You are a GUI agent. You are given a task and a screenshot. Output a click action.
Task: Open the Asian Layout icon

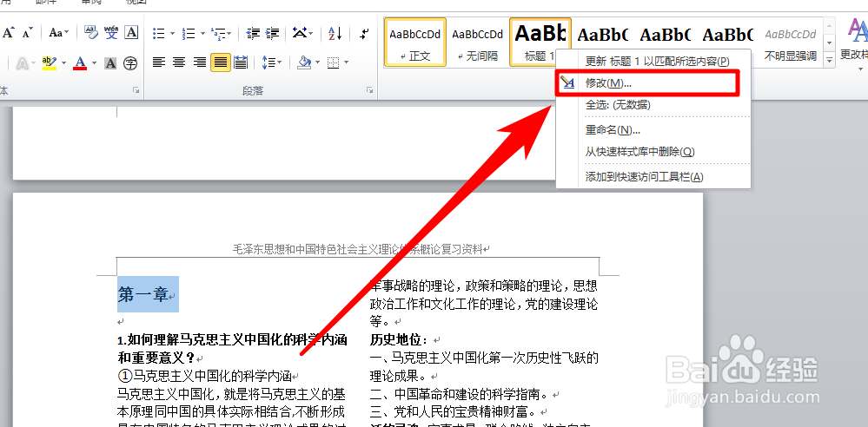pos(303,33)
